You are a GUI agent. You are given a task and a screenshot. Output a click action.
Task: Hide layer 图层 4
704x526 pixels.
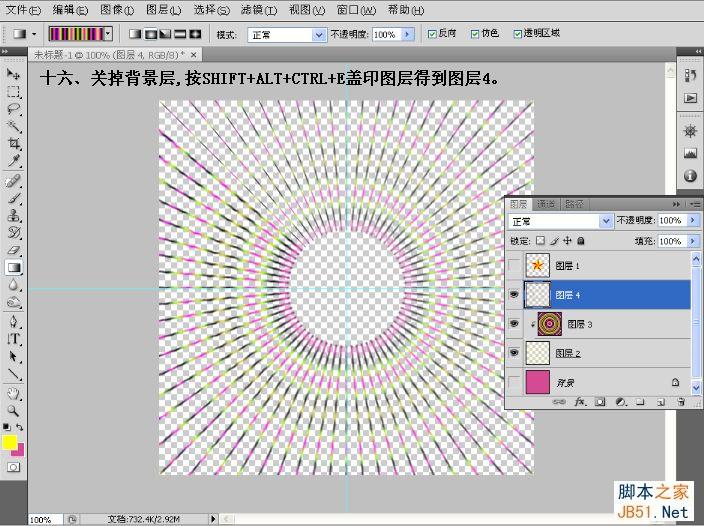514,294
